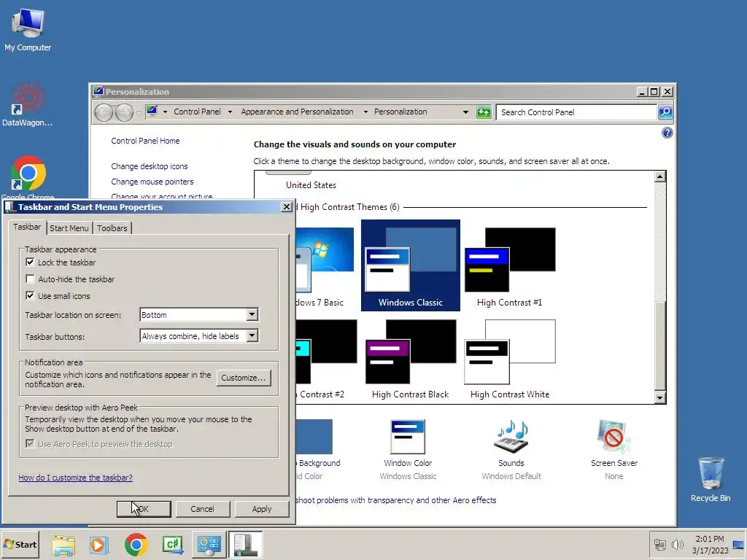The width and height of the screenshot is (747, 560).
Task: Open the root breadcrumb arrow before Control Panel
Action: click(165, 112)
